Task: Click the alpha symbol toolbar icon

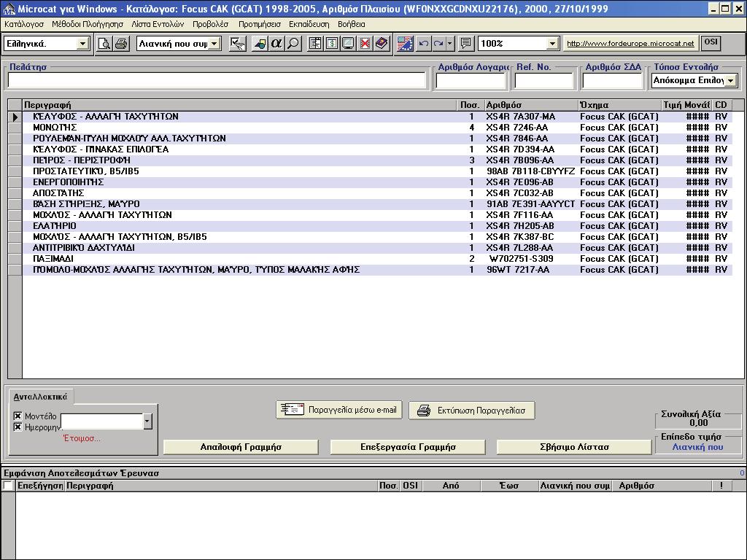Action: coord(276,44)
